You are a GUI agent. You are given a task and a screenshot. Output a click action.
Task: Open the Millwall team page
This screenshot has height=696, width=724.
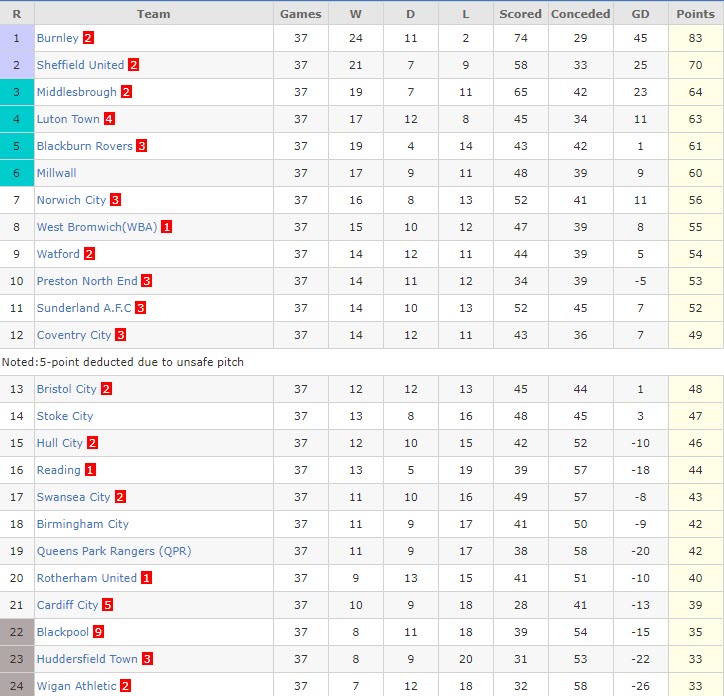point(56,173)
